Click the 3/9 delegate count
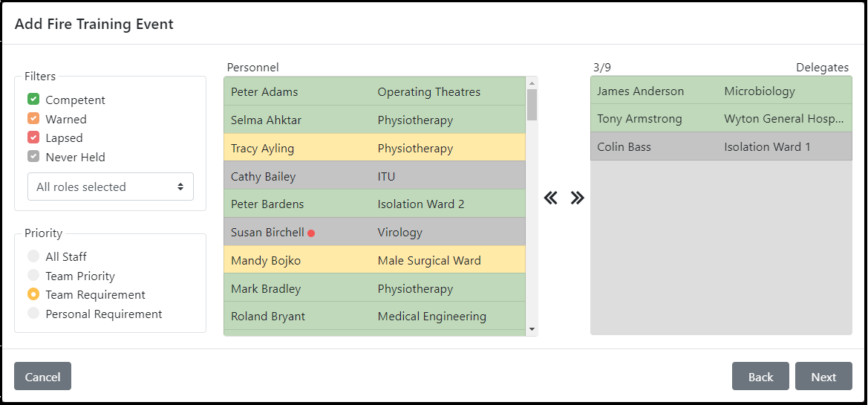The image size is (868, 405). click(x=601, y=68)
